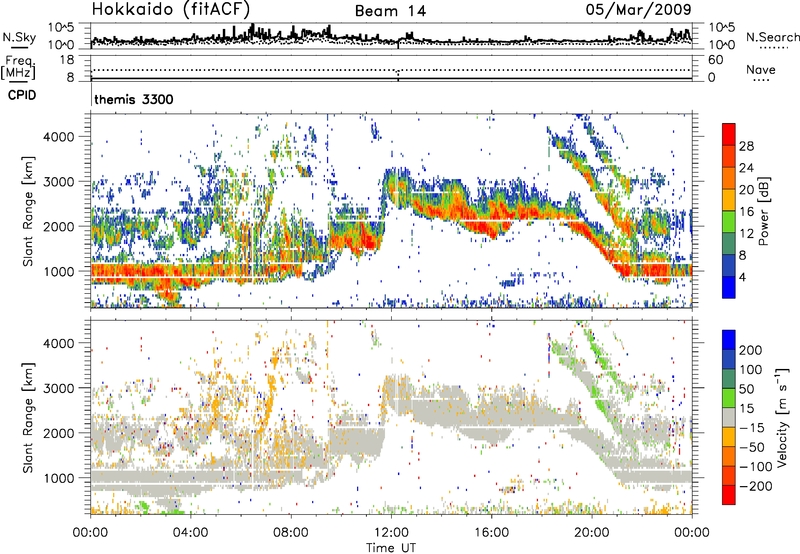Click the date '05/Mar/2009'
The image size is (800, 554).
click(x=638, y=9)
